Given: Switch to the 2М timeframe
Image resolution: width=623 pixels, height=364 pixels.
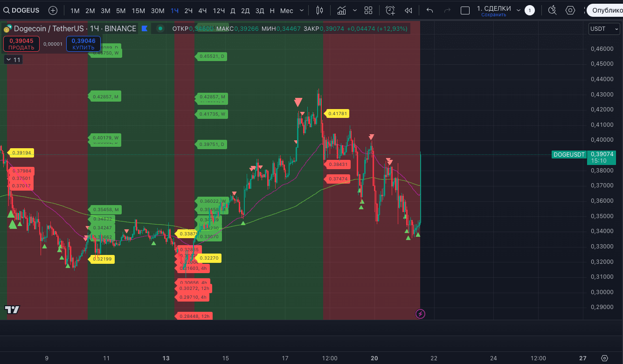Looking at the screenshot, I should tap(90, 10).
